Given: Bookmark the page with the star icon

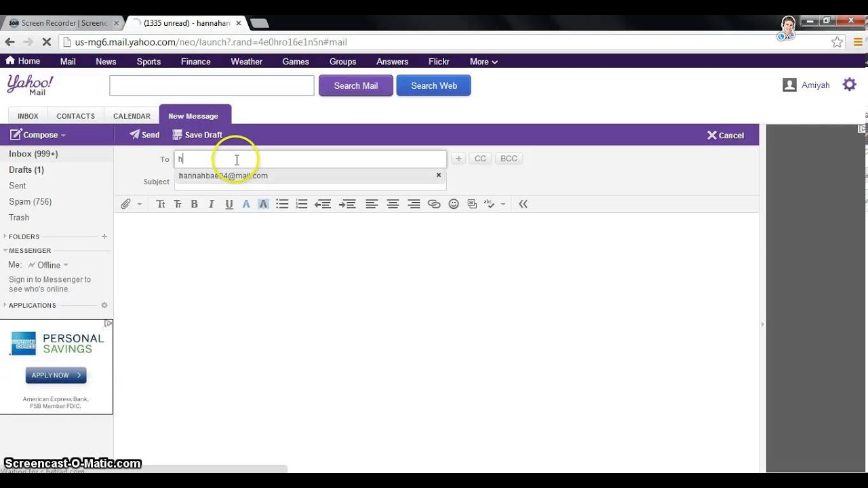Looking at the screenshot, I should tap(837, 42).
